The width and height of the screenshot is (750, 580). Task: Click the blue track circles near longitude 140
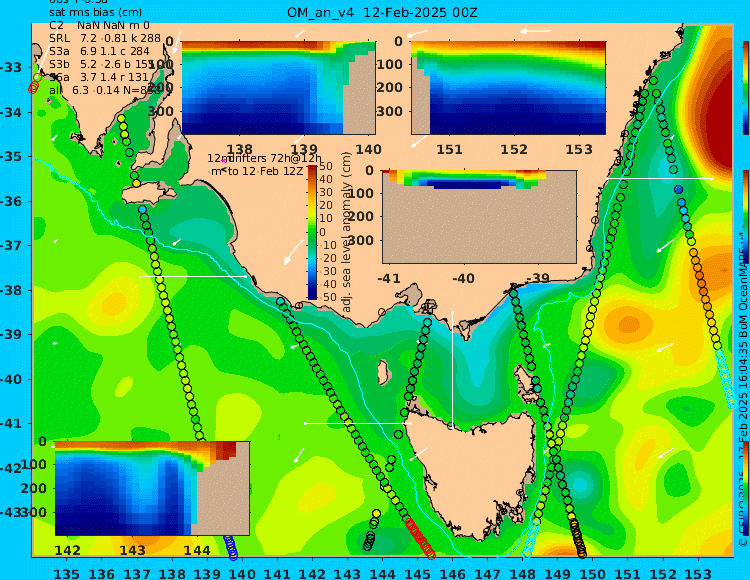231,547
